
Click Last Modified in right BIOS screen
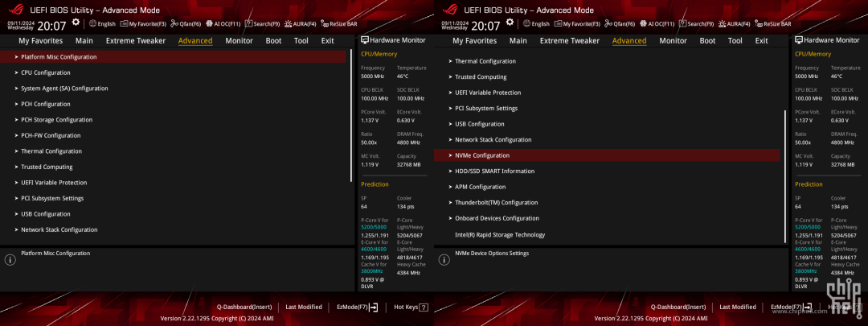tap(738, 307)
